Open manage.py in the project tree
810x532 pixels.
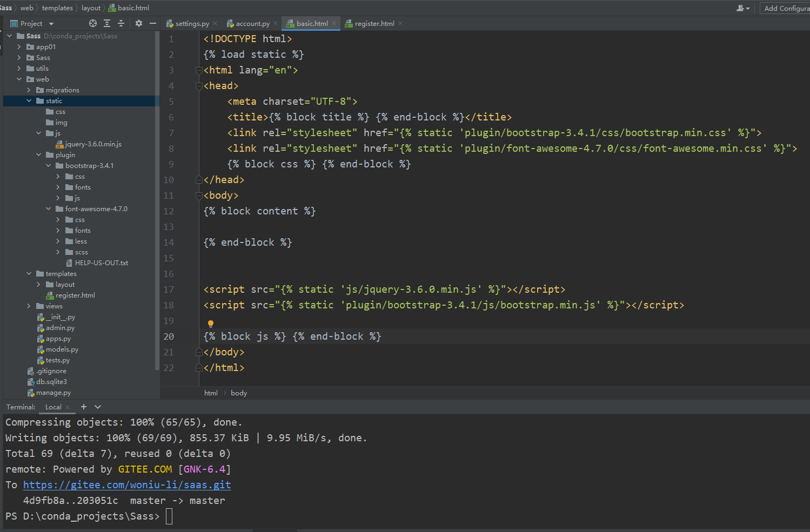(x=53, y=393)
